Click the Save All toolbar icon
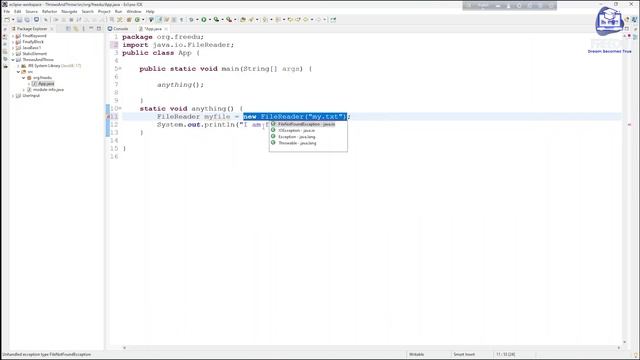The height and width of the screenshot is (360, 640). (27, 20)
